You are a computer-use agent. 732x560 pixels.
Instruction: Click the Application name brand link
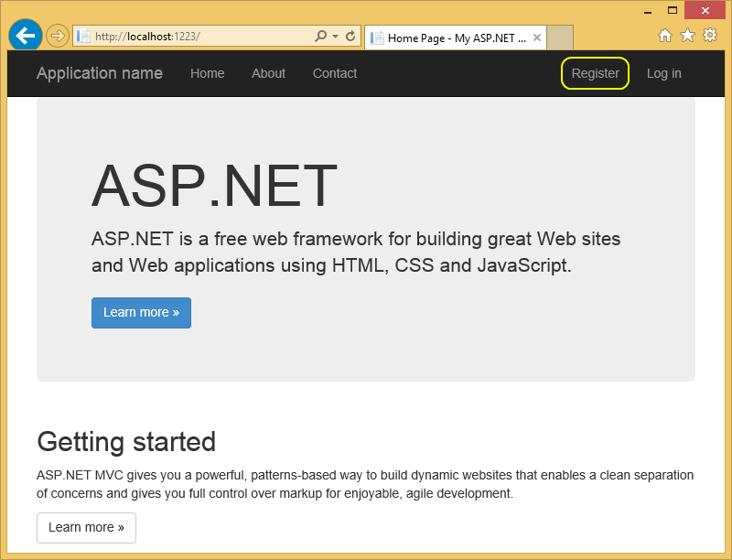[100, 73]
